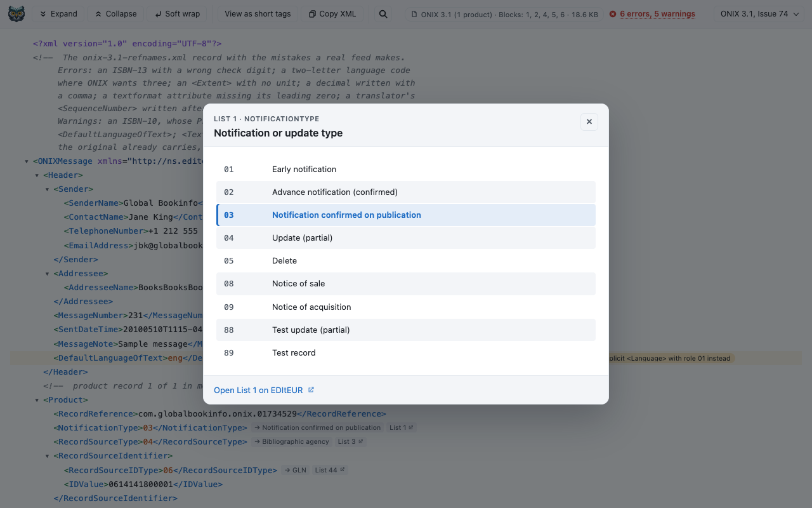Open List 1 on EDItEUR link

click(264, 390)
